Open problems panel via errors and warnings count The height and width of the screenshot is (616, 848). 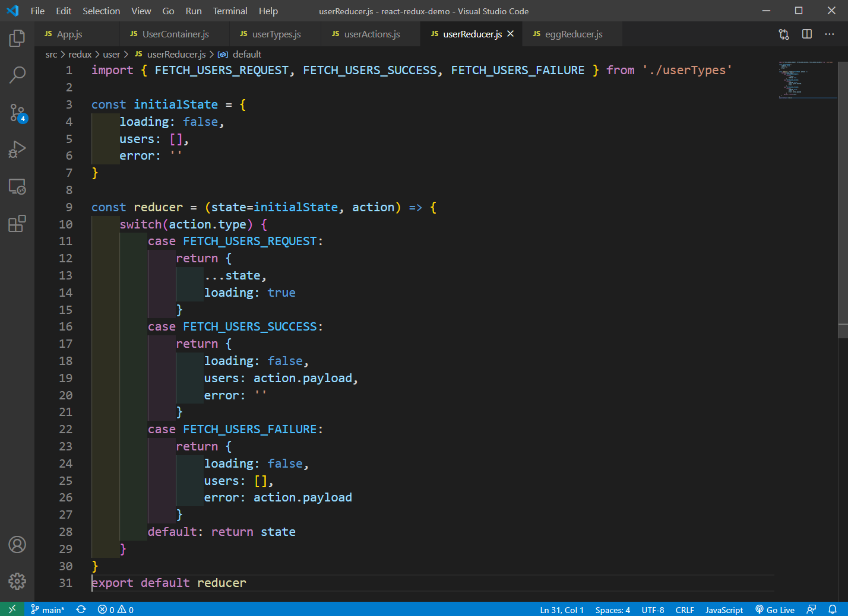point(116,609)
